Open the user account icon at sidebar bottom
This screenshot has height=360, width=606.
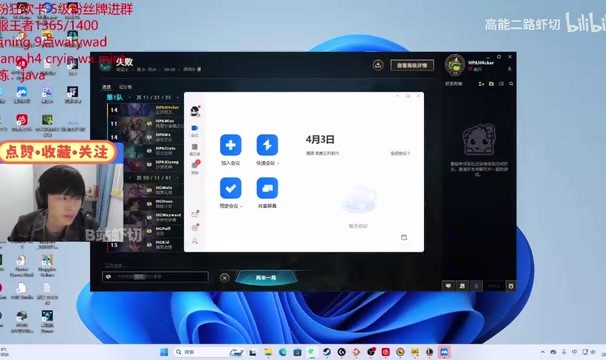coord(195,241)
